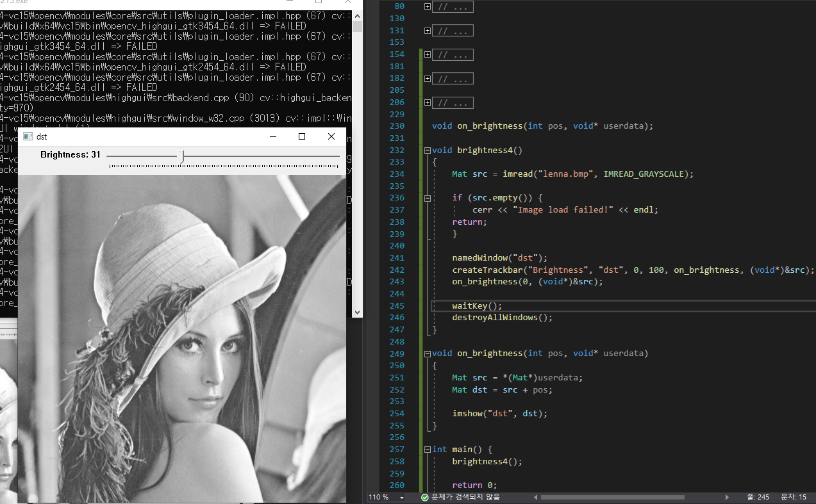Click the '줄: 245' line indicator
Image resolution: width=816 pixels, height=504 pixels.
[758, 497]
